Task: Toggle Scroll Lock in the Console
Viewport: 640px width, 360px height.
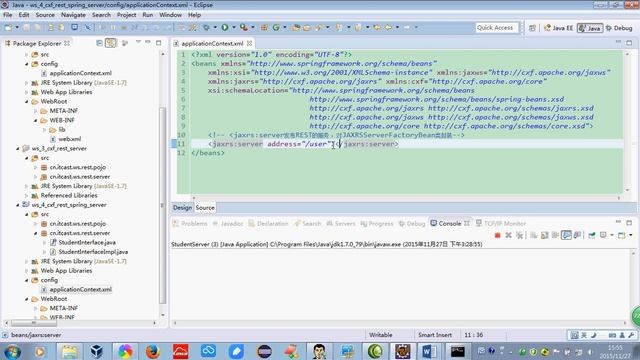Action: (544, 235)
